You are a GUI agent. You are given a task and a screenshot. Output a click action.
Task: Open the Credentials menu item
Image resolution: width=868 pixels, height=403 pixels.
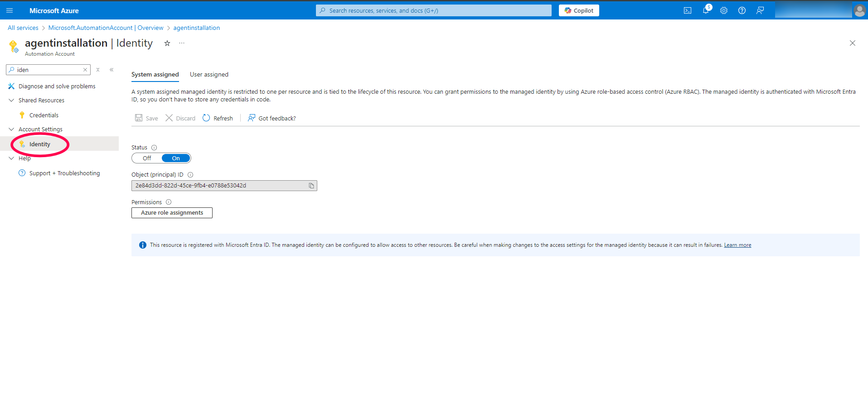coord(44,115)
